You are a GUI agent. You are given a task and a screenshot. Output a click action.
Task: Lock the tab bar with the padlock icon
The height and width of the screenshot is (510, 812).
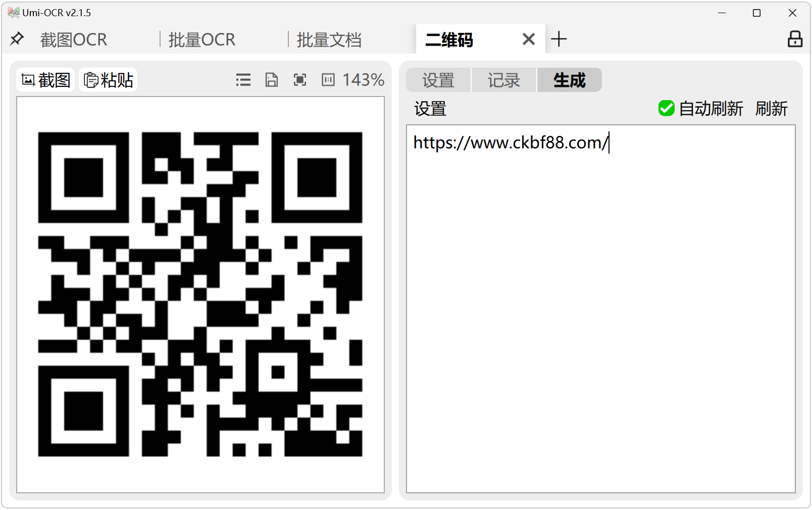795,39
